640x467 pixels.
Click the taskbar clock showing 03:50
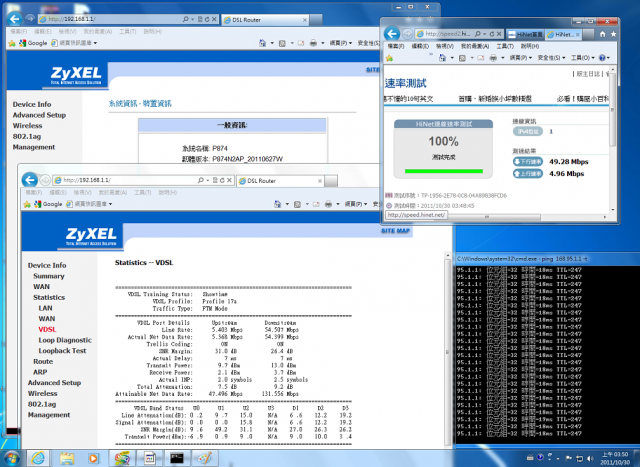[x=615, y=458]
